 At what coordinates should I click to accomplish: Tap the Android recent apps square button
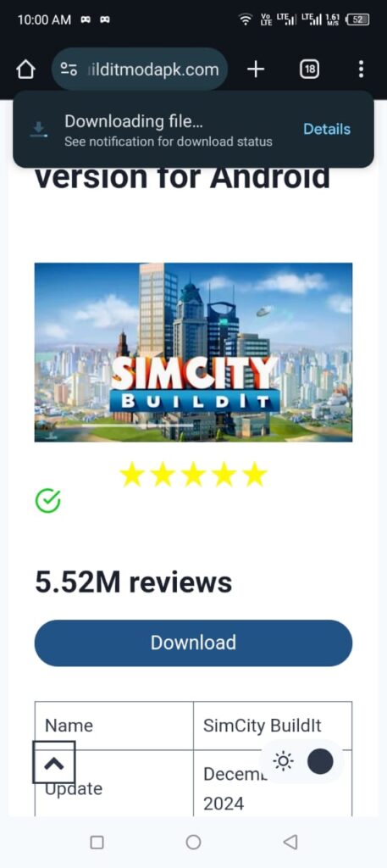pos(97,843)
